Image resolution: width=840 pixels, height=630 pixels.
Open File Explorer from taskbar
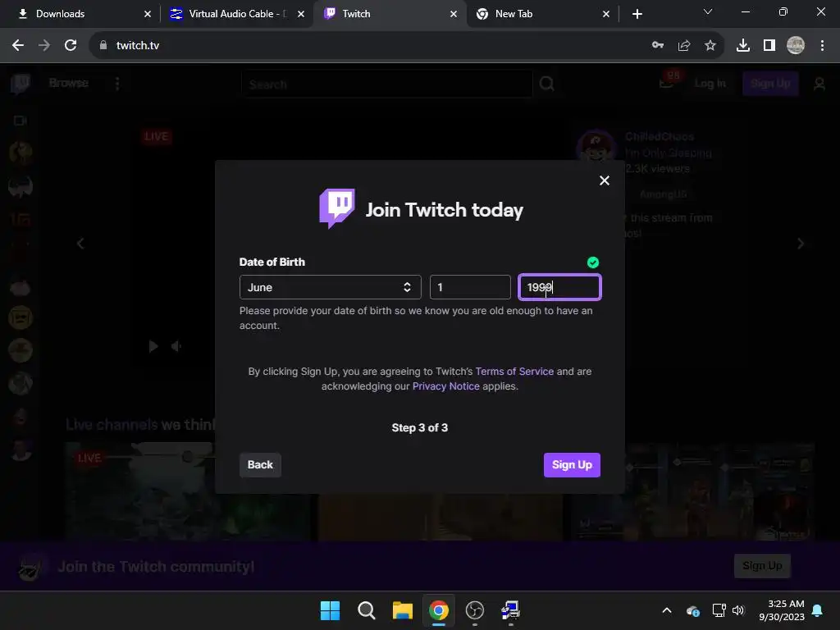click(402, 610)
